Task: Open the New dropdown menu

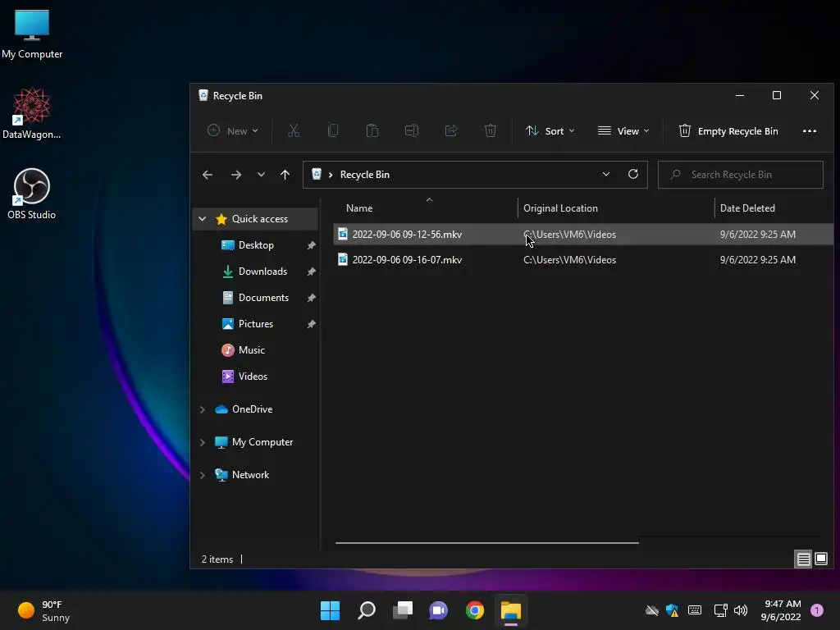Action: 233,130
